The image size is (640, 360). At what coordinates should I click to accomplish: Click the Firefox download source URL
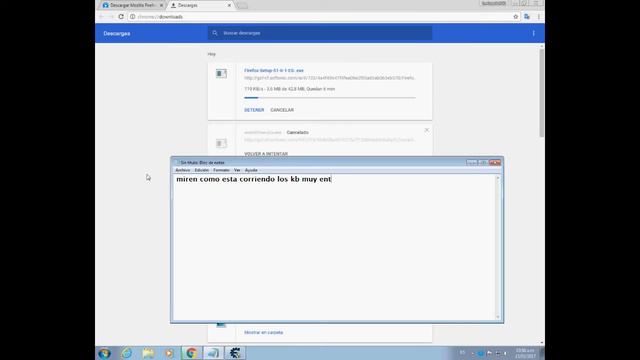(329, 78)
